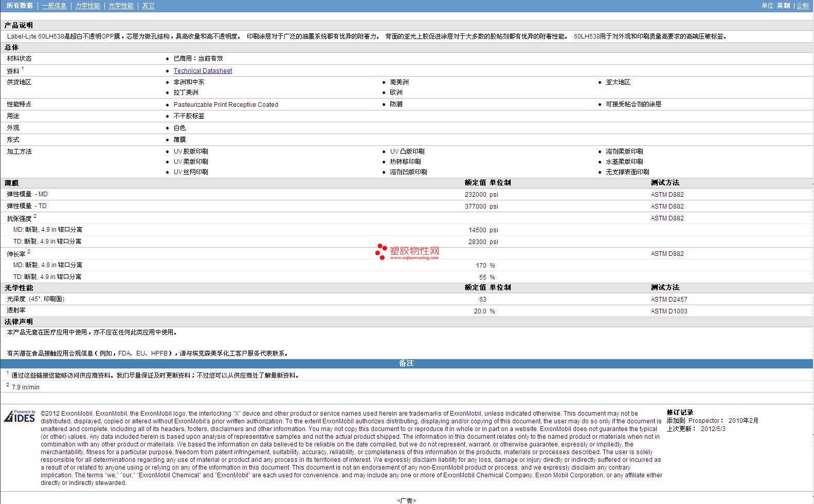Click the 55 % elongation value
Image resolution: width=814 pixels, height=504 pixels.
click(x=487, y=277)
